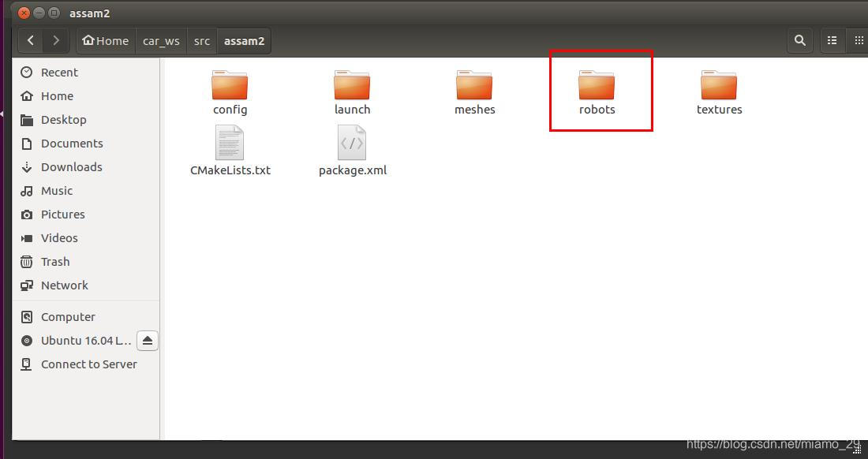Screen dimensions: 868x459
Task: Open the search magnifier tool
Action: point(800,40)
